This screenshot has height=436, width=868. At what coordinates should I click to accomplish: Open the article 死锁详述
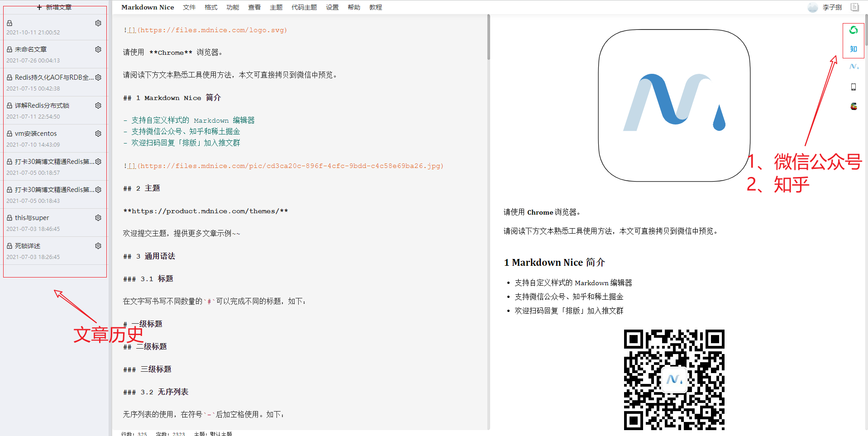28,246
